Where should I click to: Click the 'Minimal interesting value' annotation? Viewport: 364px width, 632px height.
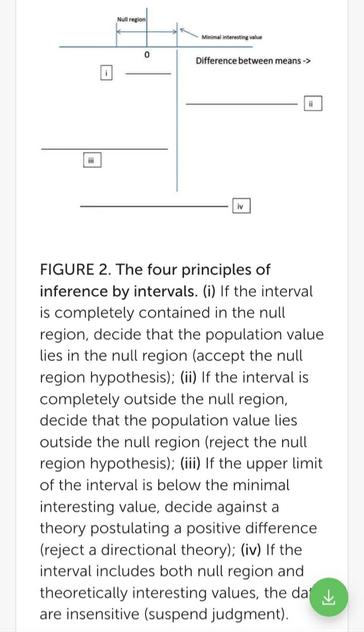point(232,37)
